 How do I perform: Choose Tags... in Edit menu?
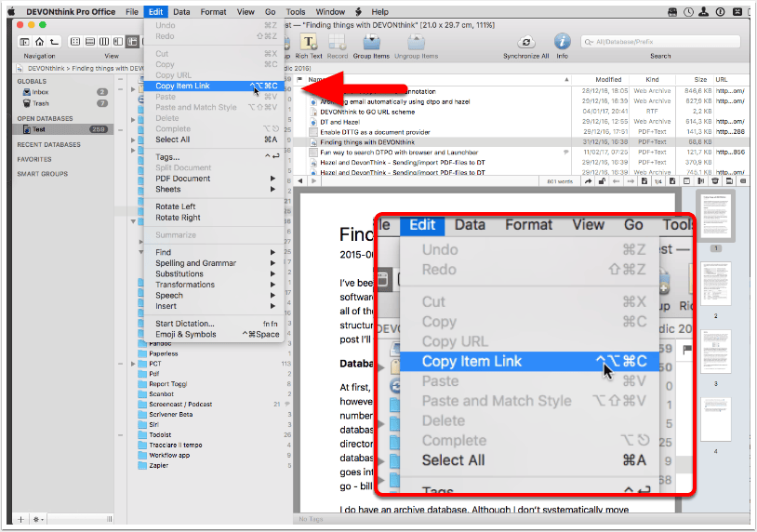213,157
